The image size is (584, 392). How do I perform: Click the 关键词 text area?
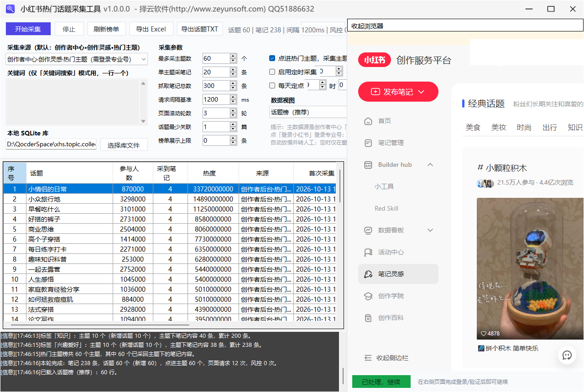(77, 102)
